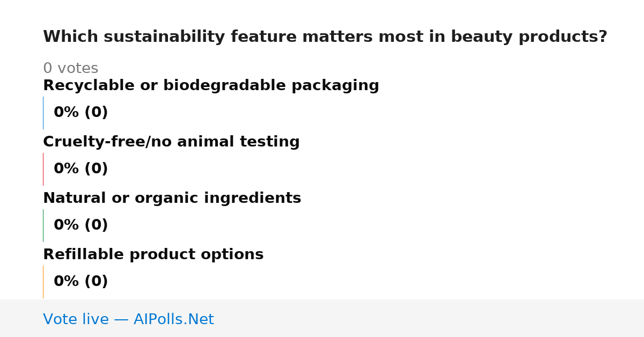Click the 0% (0) result under Cruelty-free
Viewport: 644px width, 337px height.
[80, 169]
